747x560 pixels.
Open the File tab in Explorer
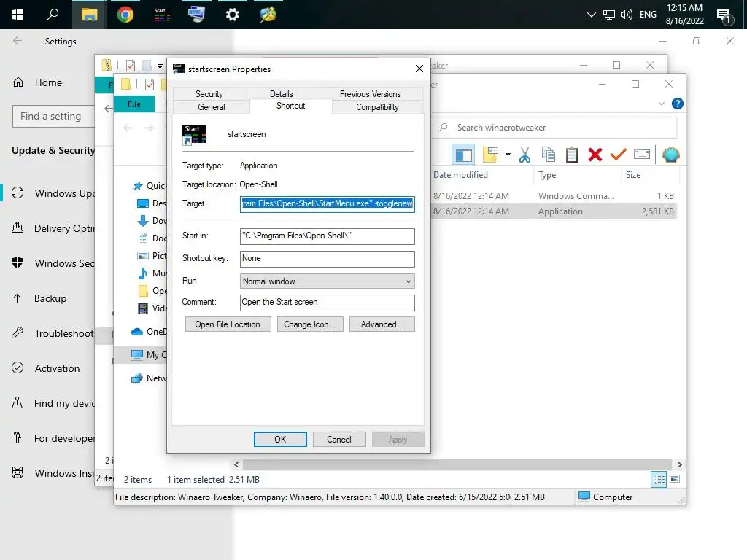(x=134, y=104)
